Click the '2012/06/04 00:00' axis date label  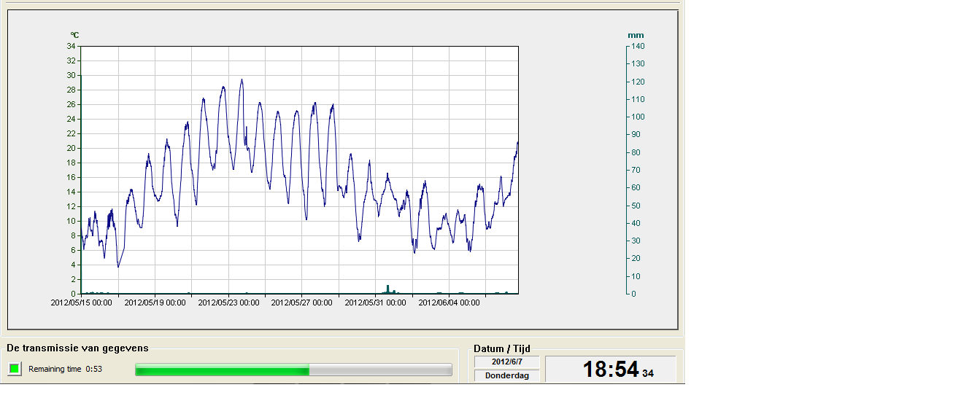point(449,302)
